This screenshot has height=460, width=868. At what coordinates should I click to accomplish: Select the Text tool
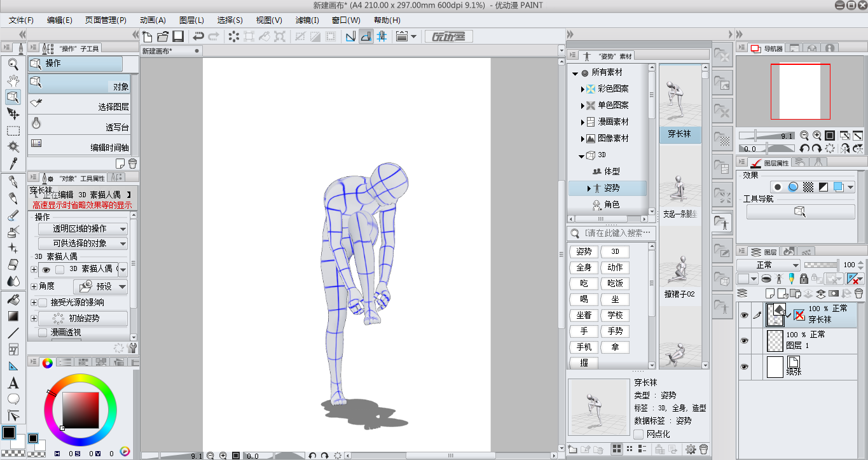[13, 383]
